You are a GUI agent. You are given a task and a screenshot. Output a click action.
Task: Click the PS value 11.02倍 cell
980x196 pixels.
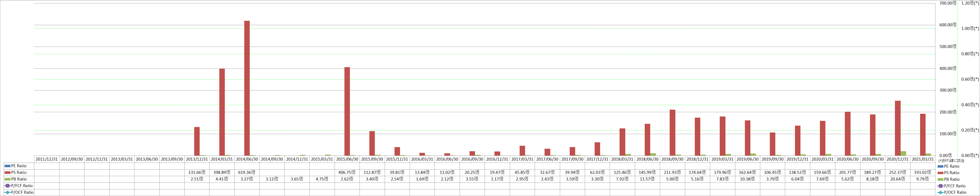(x=447, y=172)
